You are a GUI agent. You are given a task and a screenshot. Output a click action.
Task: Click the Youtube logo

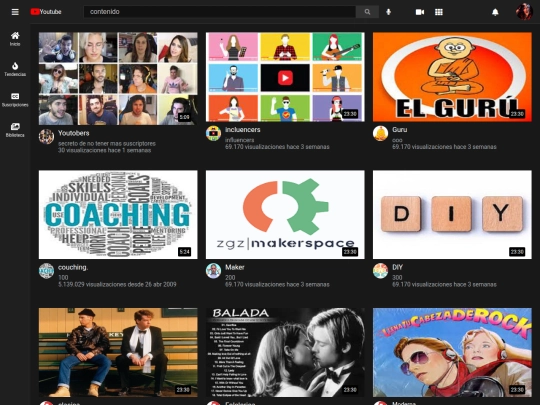46,12
